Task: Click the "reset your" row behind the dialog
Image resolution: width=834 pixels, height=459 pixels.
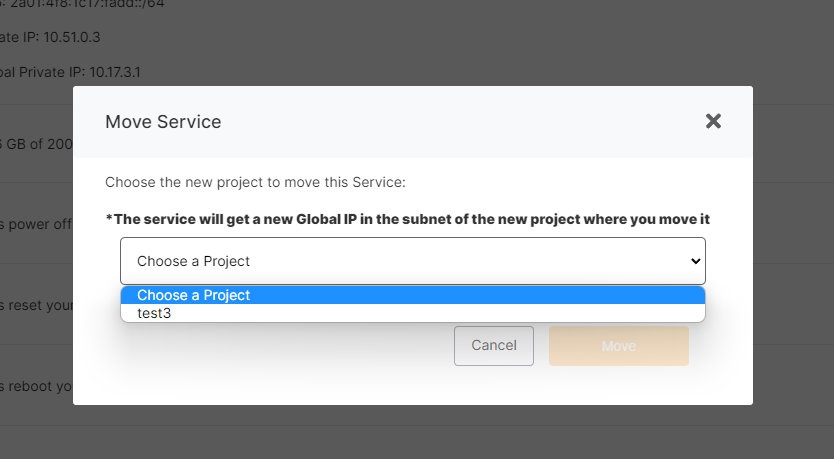Action: [x=36, y=304]
